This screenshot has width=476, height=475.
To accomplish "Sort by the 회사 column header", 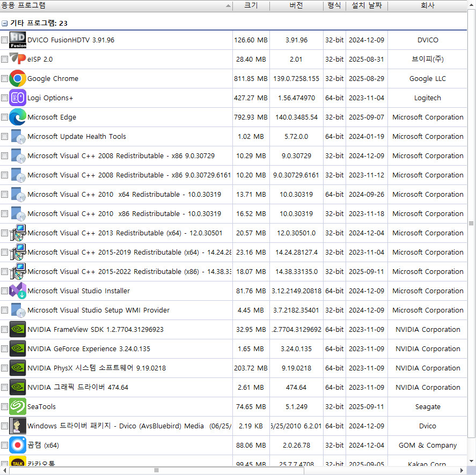I will [x=427, y=6].
